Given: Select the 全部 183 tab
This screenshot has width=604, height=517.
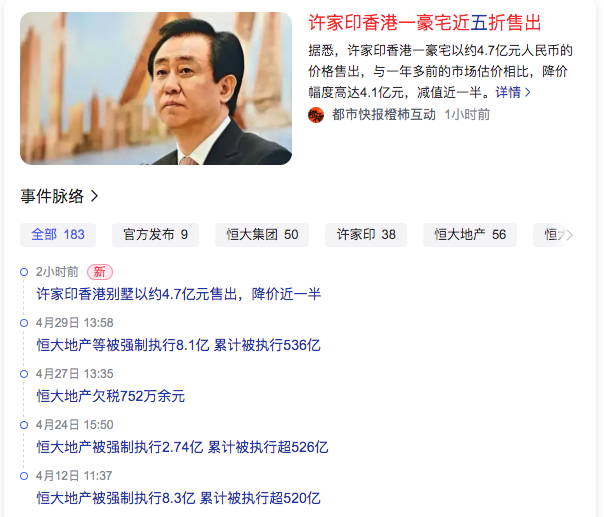Looking at the screenshot, I should (x=58, y=235).
